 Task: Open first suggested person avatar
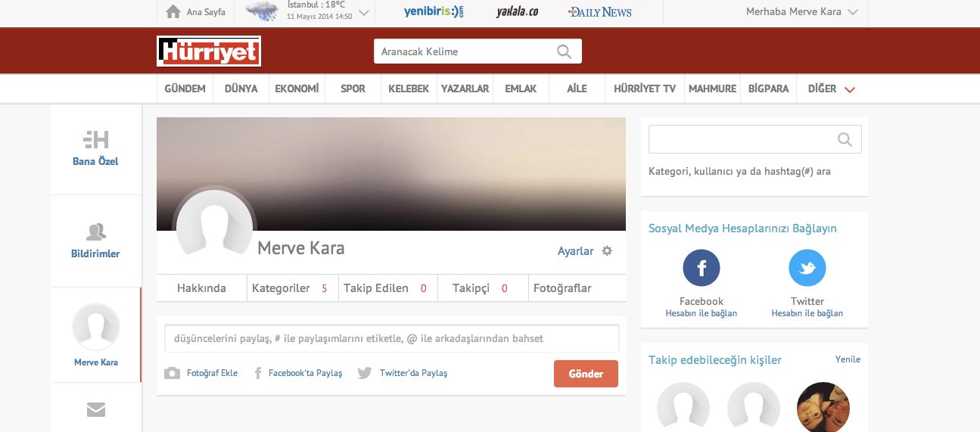(x=683, y=407)
